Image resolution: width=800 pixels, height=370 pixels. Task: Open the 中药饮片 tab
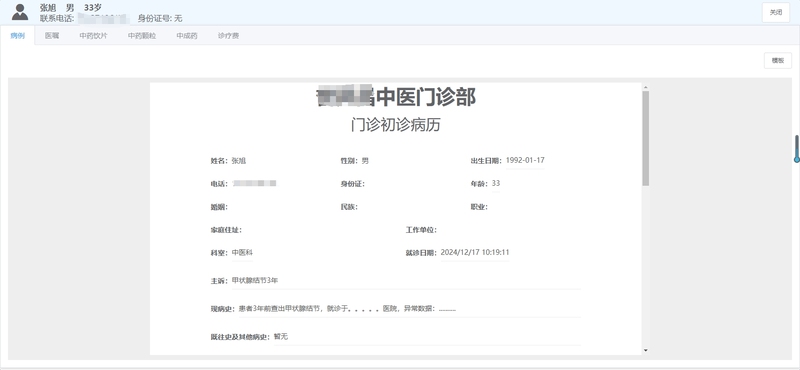93,36
